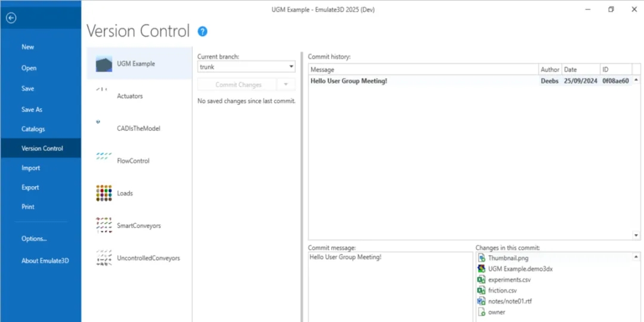The height and width of the screenshot is (322, 644).
Task: Select the UGM Example model thumbnail
Action: click(x=104, y=64)
